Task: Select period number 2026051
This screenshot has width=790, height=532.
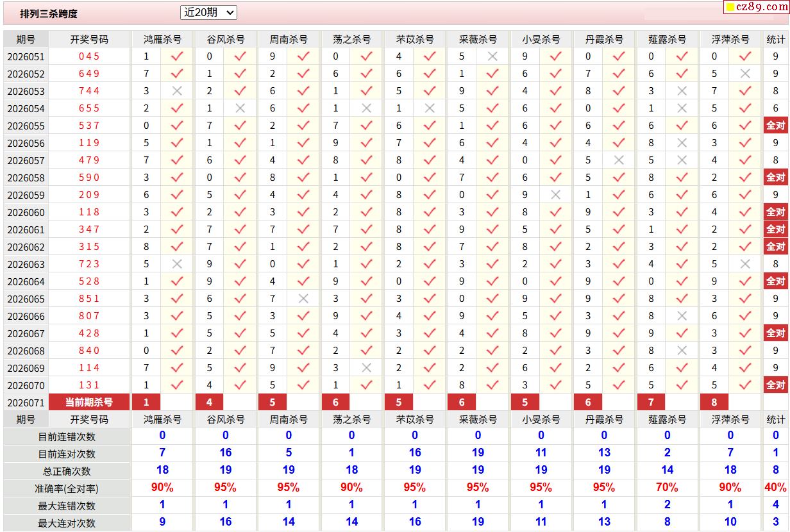Action: [x=26, y=56]
